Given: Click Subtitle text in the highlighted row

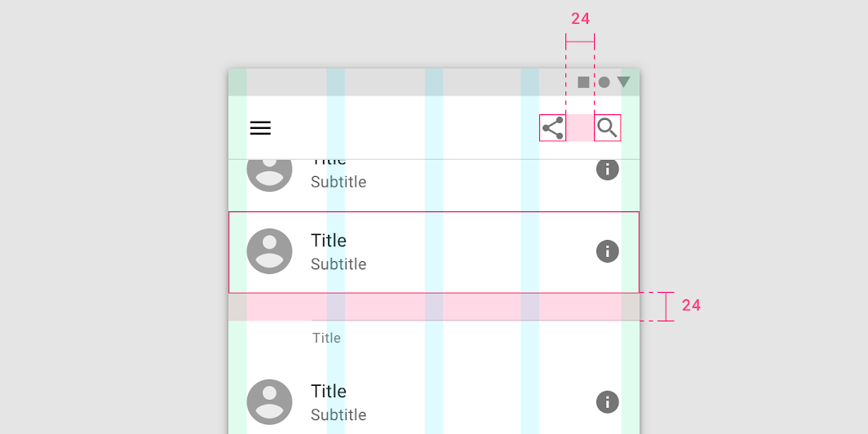Looking at the screenshot, I should point(339,264).
